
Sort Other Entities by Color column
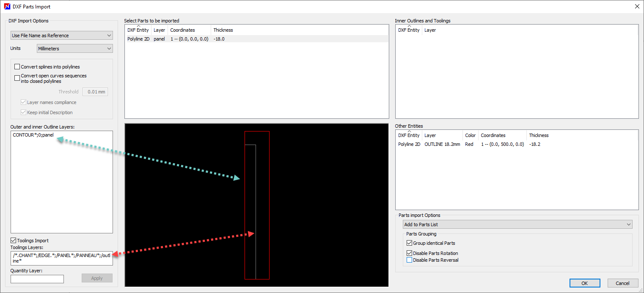point(470,135)
